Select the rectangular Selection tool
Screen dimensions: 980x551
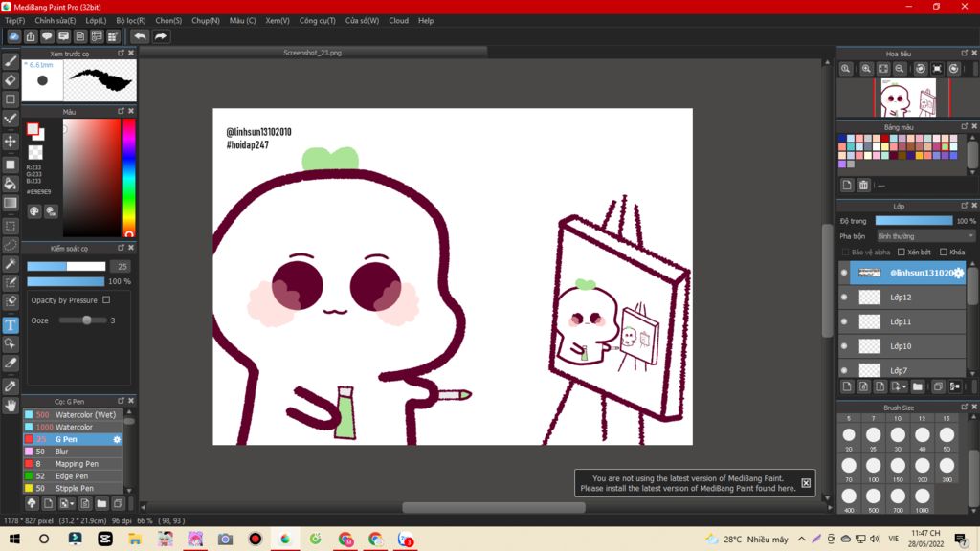(x=11, y=226)
